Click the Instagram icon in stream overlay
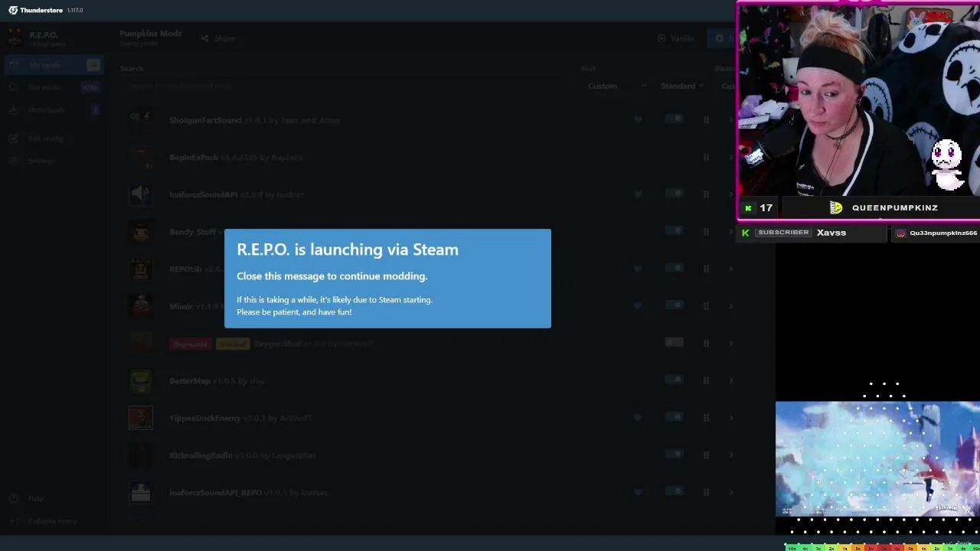The image size is (980, 551). [x=900, y=233]
